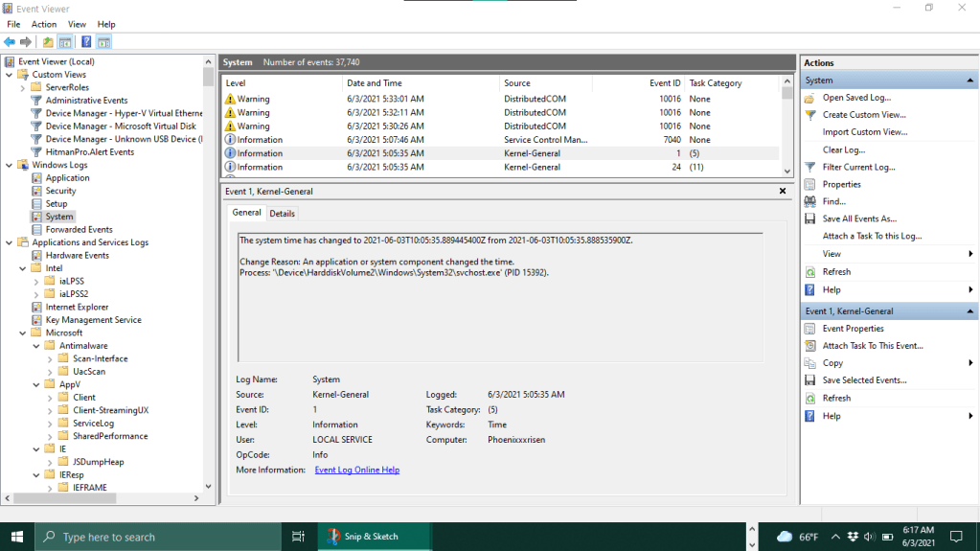Image resolution: width=980 pixels, height=551 pixels.
Task: Collapse the System section in Actions pane
Action: point(970,80)
